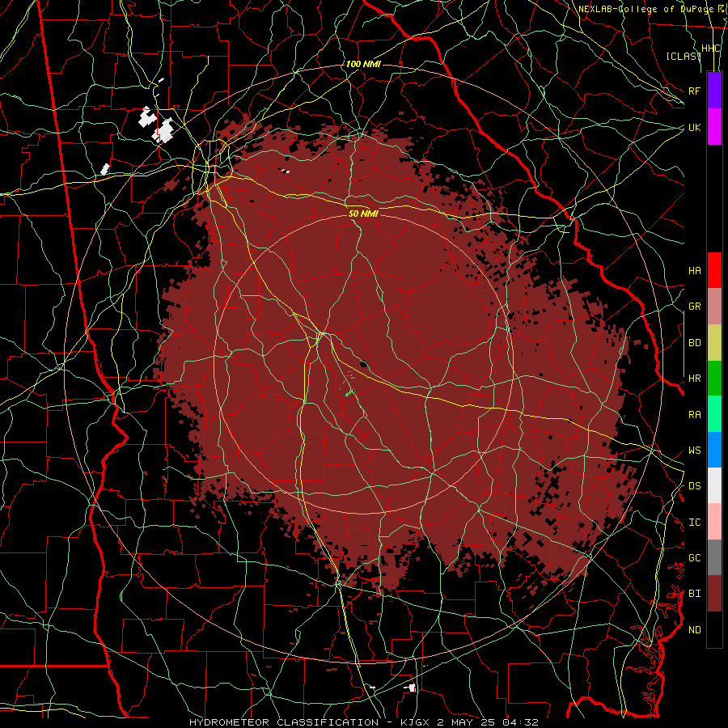Click the UK magenta legend swatch
Viewport: 728px width, 728px height.
point(714,127)
